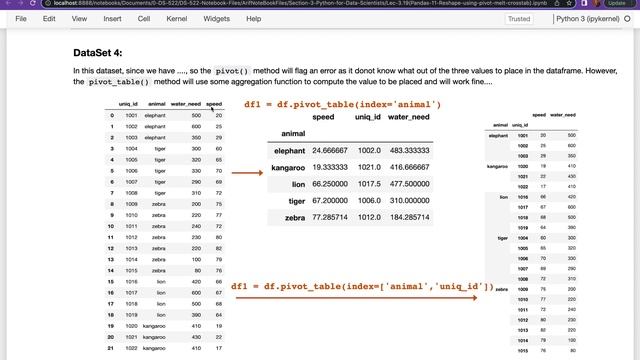Open the Insert menu
640x360 pixels.
pos(112,19)
